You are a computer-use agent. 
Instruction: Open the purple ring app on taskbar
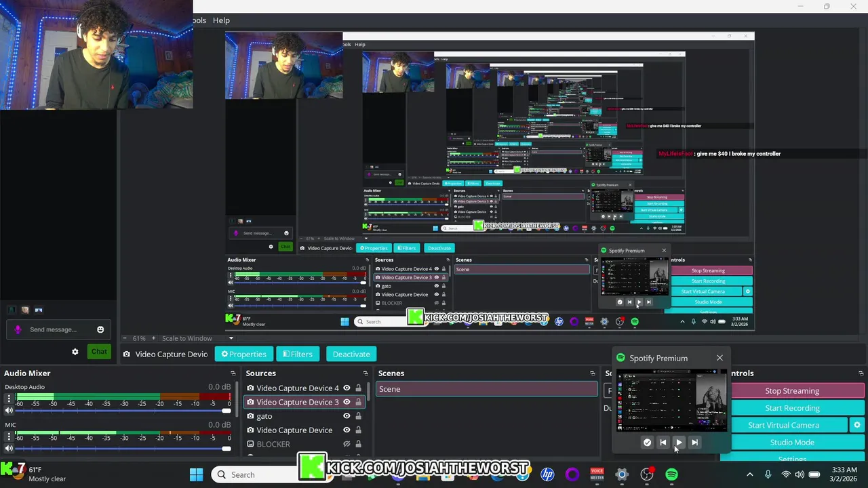point(572,474)
